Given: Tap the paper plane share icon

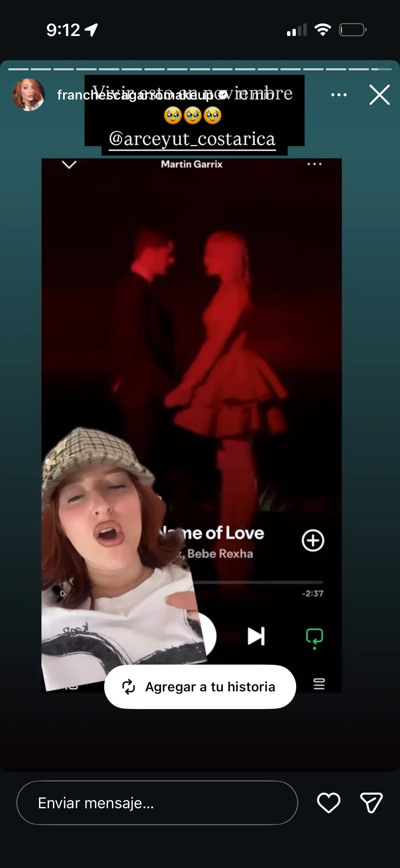Looking at the screenshot, I should (371, 803).
